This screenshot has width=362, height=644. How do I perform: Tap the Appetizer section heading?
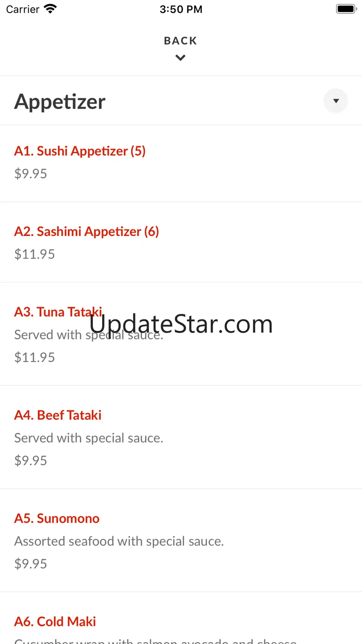click(x=60, y=102)
